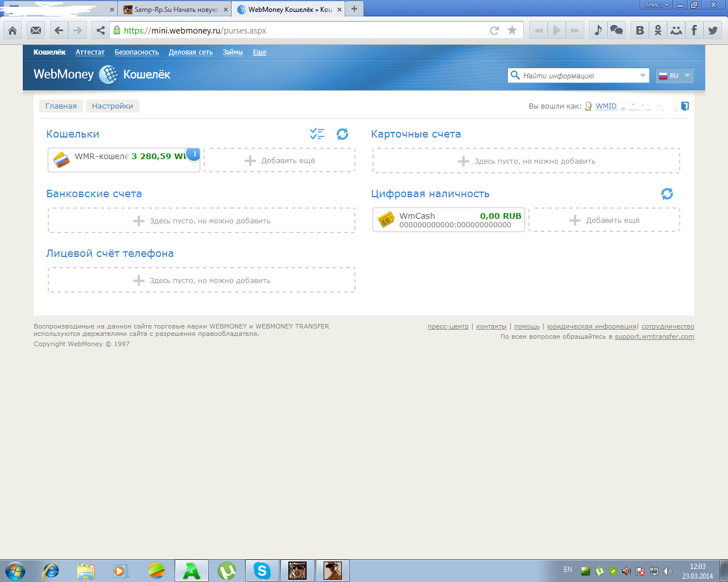Add a bank account in Банковские счета
The image size is (728, 582).
tap(201, 221)
